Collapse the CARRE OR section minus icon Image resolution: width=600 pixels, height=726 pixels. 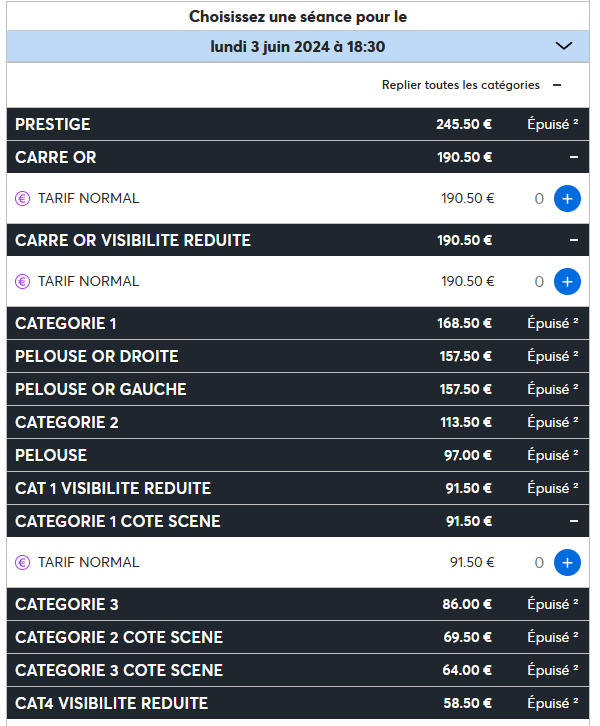[574, 157]
